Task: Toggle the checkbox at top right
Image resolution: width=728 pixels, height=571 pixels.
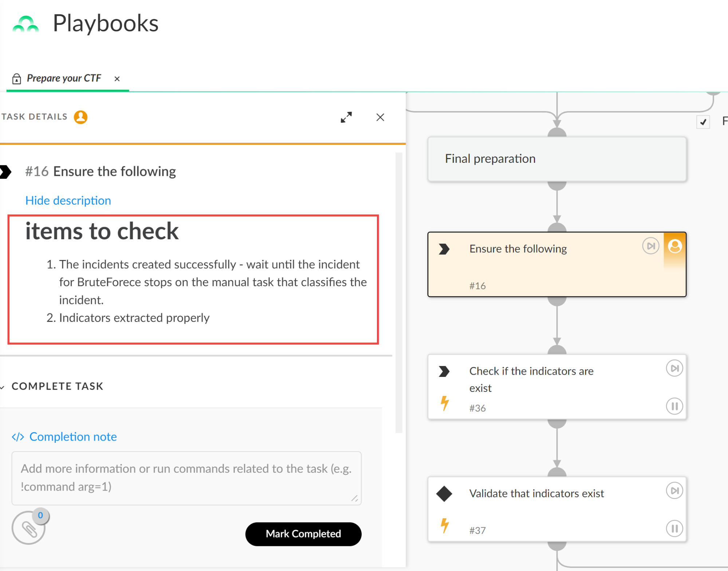Action: point(703,122)
